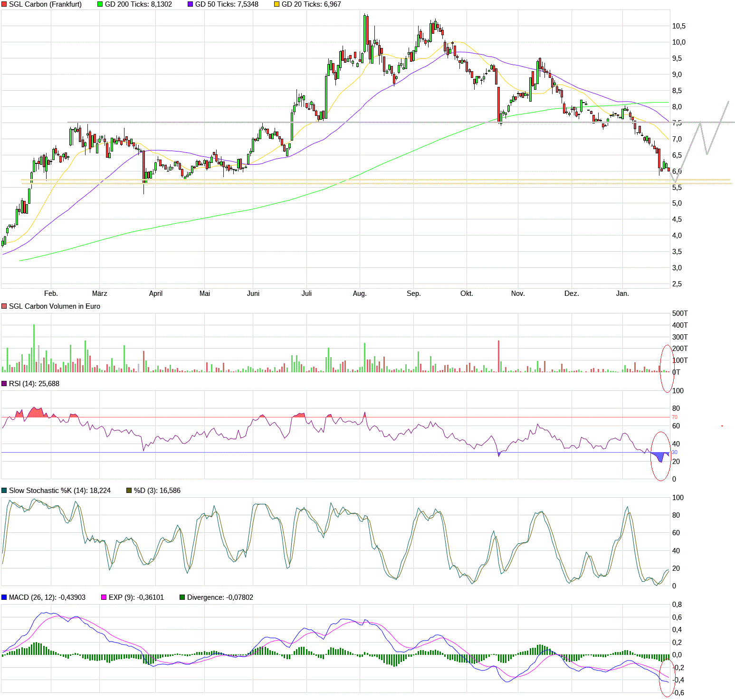735x700 pixels.
Task: Click the yellow GD 20 legend square
Action: click(277, 4)
